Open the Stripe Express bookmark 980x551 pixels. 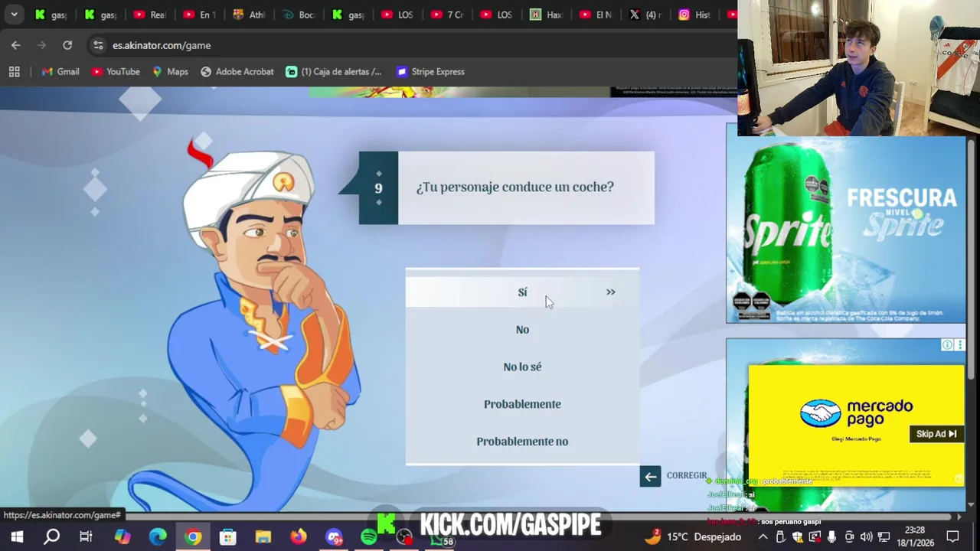430,72
